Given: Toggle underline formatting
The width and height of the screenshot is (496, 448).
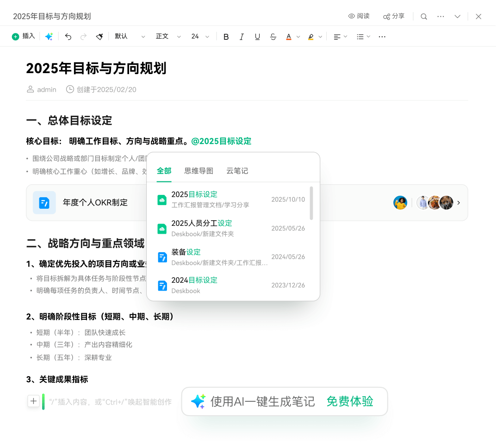Looking at the screenshot, I should [257, 37].
